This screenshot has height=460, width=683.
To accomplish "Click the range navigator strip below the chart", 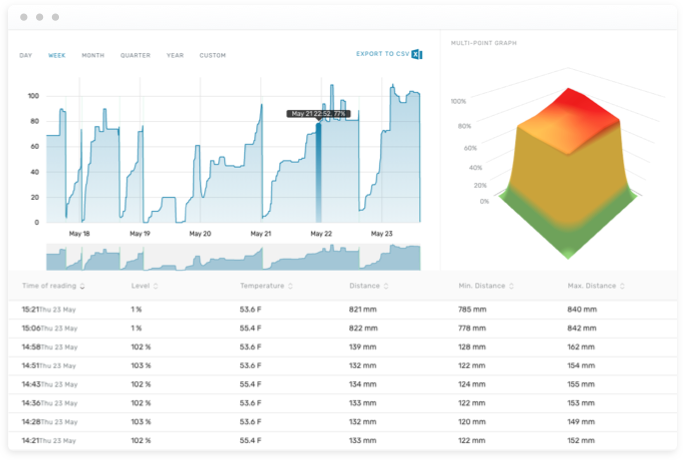I will tap(232, 258).
